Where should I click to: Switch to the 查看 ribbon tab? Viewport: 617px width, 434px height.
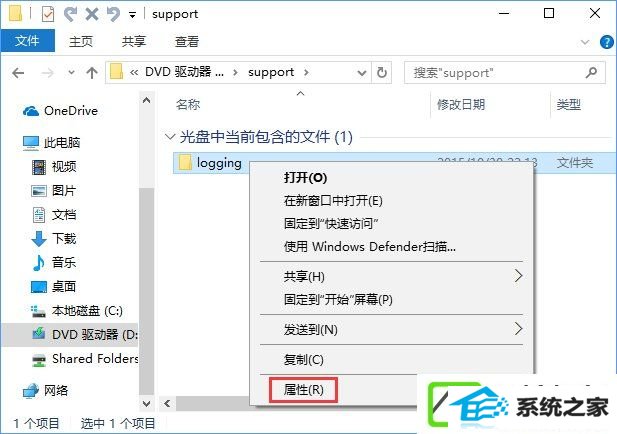pyautogui.click(x=187, y=42)
